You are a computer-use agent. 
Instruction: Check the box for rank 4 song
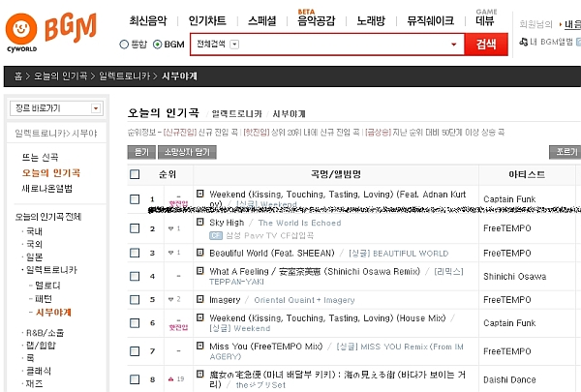[135, 277]
